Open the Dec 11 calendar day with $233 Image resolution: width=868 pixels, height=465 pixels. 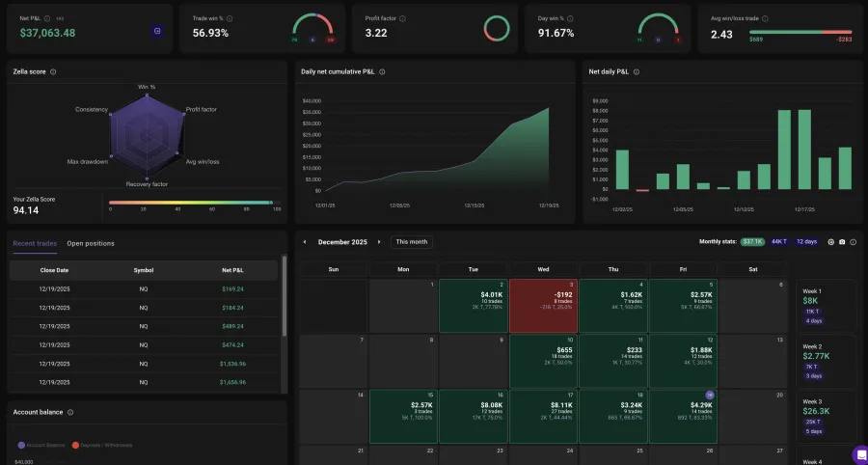tap(612, 361)
